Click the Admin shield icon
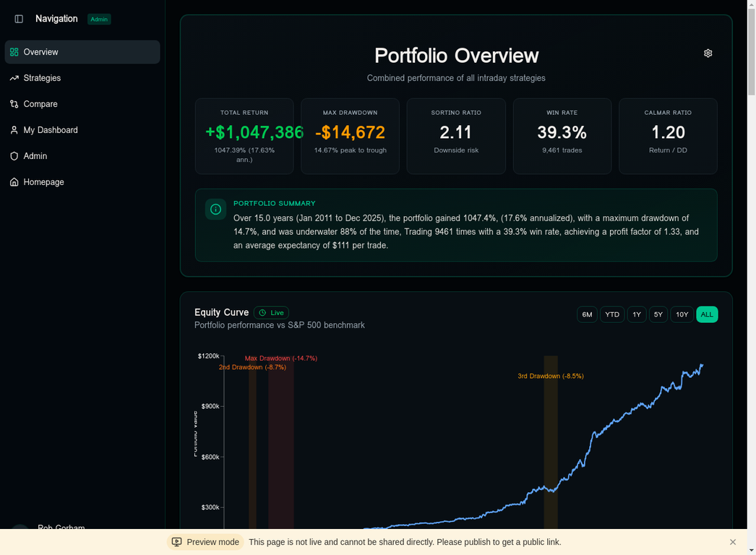This screenshot has width=756, height=555. 14,156
